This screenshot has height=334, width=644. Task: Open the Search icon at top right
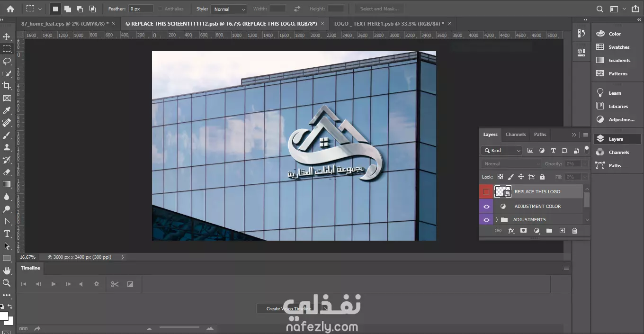coord(599,9)
